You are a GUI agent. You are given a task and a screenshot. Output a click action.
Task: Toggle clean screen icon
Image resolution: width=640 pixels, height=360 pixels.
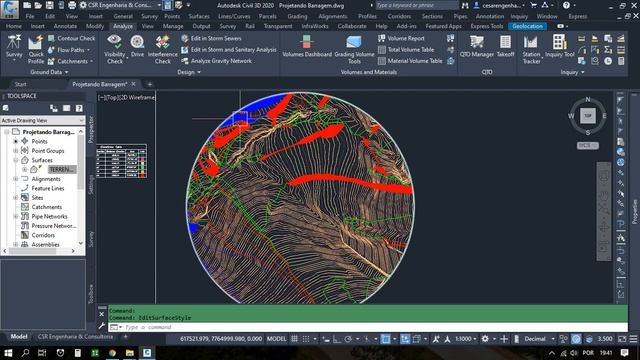(622, 339)
